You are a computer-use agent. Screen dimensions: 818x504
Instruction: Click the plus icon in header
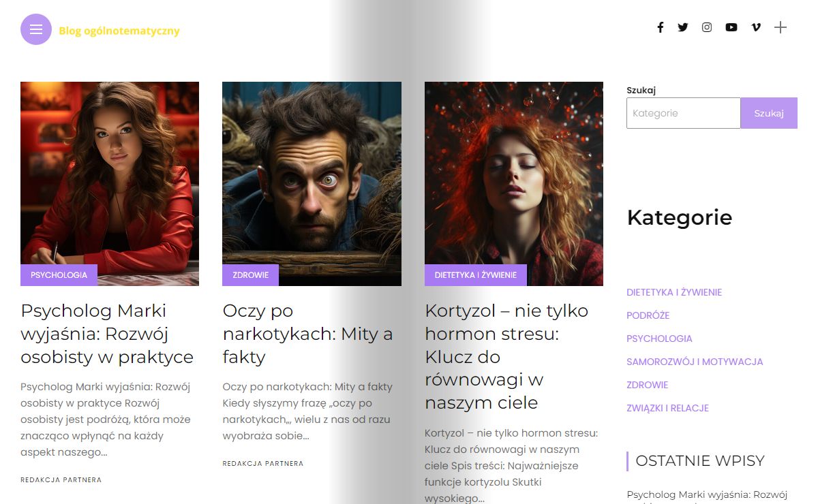[x=781, y=27]
